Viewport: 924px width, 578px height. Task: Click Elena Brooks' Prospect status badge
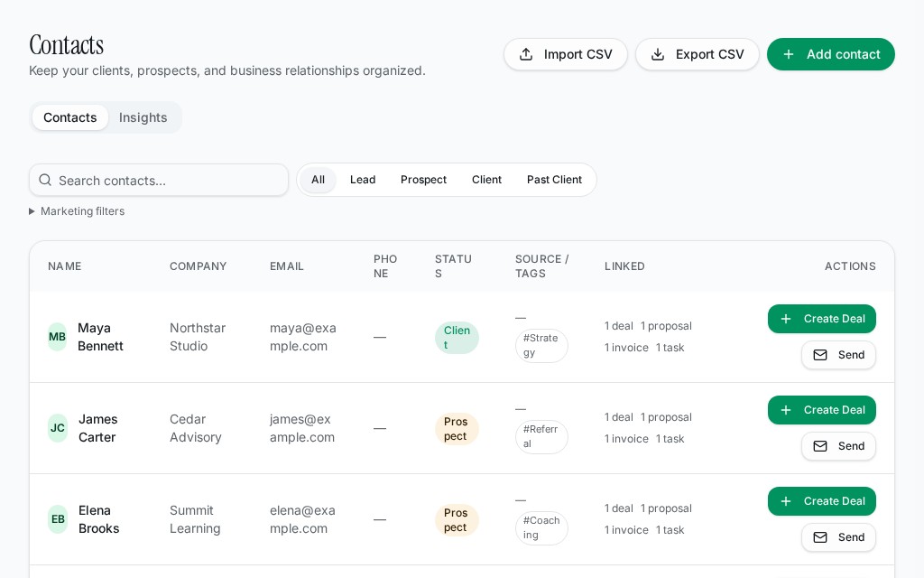click(x=457, y=520)
